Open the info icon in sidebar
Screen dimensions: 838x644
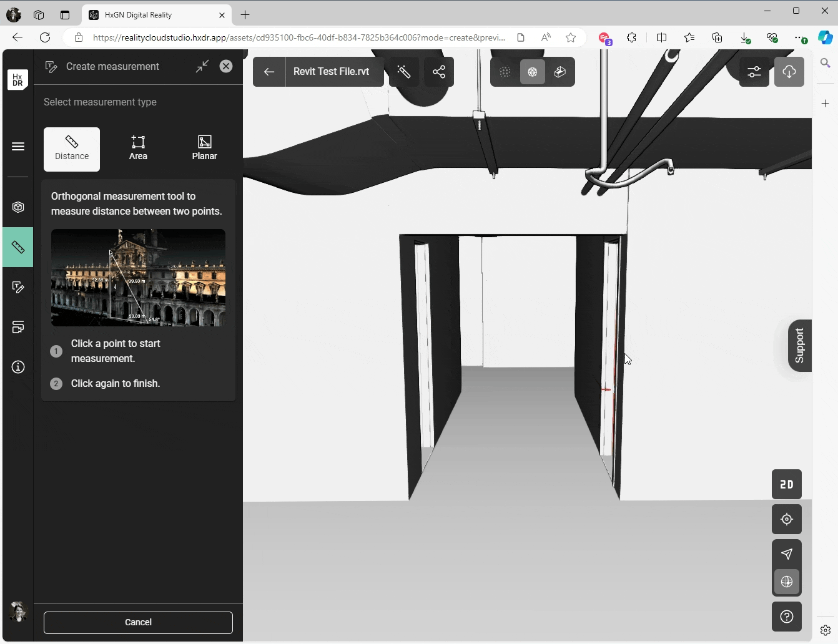coord(18,367)
